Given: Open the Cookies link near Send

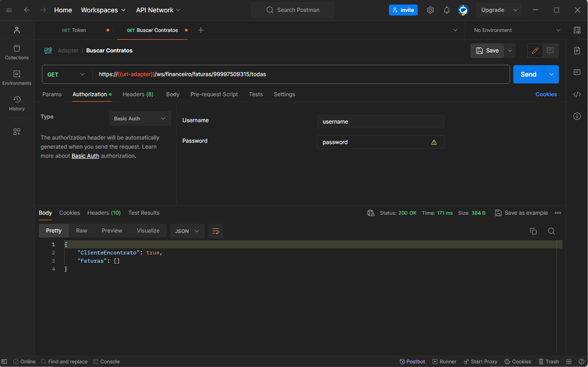Looking at the screenshot, I should 546,94.
